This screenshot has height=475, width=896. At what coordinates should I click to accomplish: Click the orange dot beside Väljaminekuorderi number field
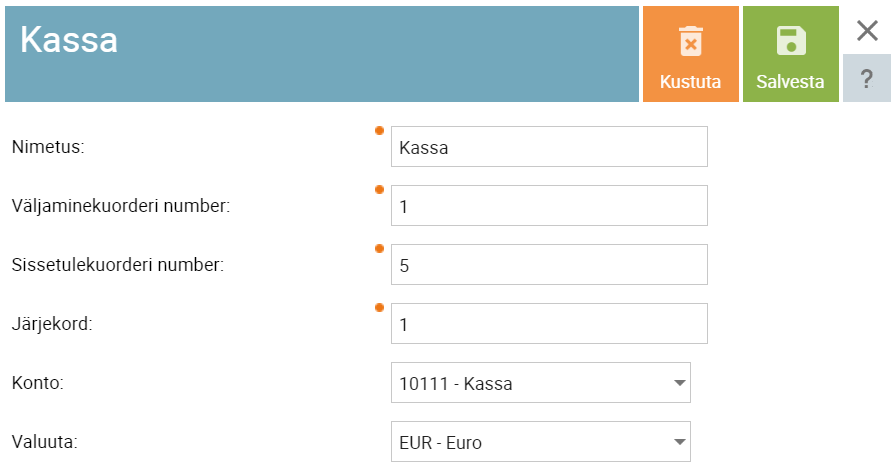tap(379, 190)
